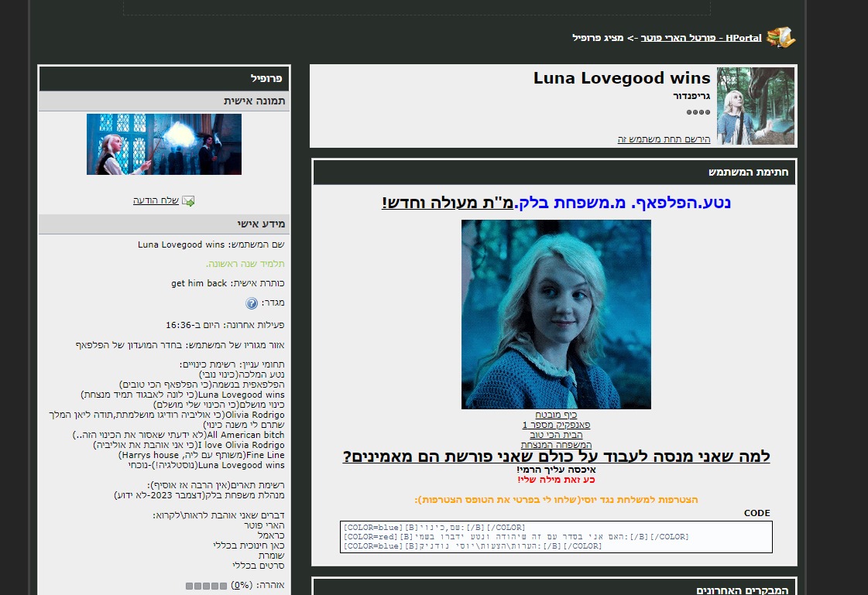Click the get him back personal title text
The height and width of the screenshot is (595, 868).
(199, 283)
